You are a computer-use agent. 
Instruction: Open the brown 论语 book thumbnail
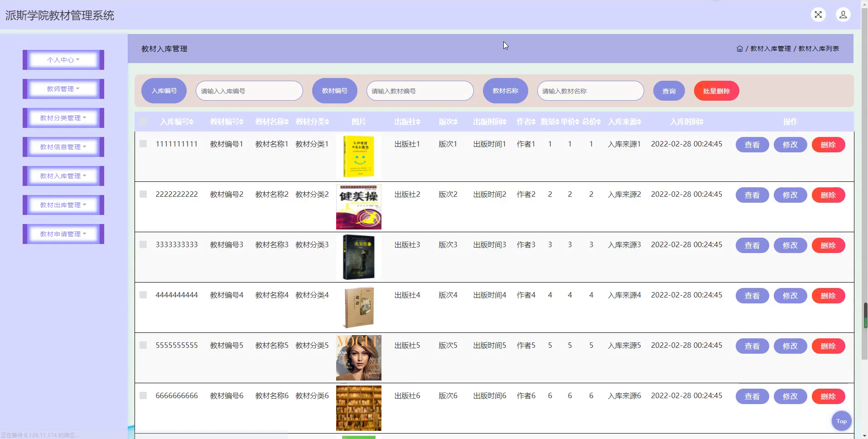coord(359,307)
